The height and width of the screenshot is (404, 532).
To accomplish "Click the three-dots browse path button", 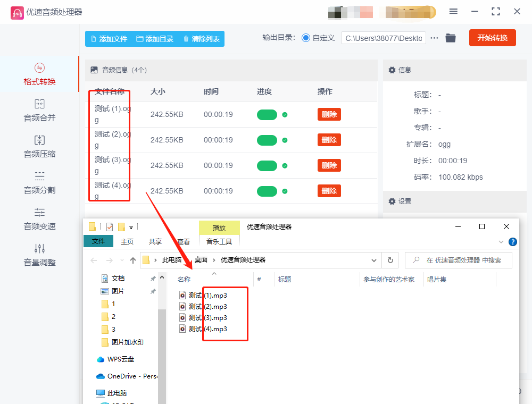I will pos(434,38).
